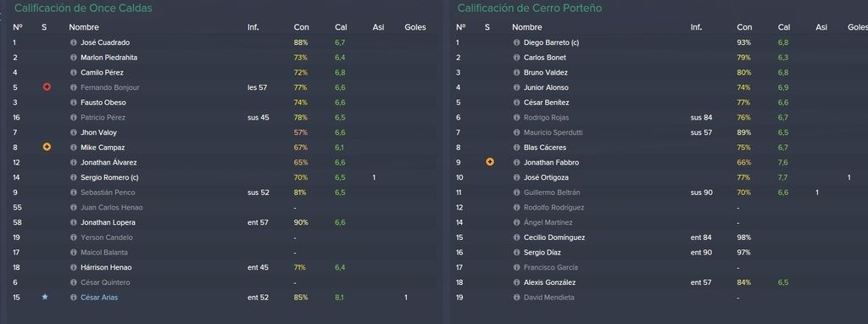The height and width of the screenshot is (324, 868).
Task: Click the info icon beside José Cuadrado
Action: (73, 42)
